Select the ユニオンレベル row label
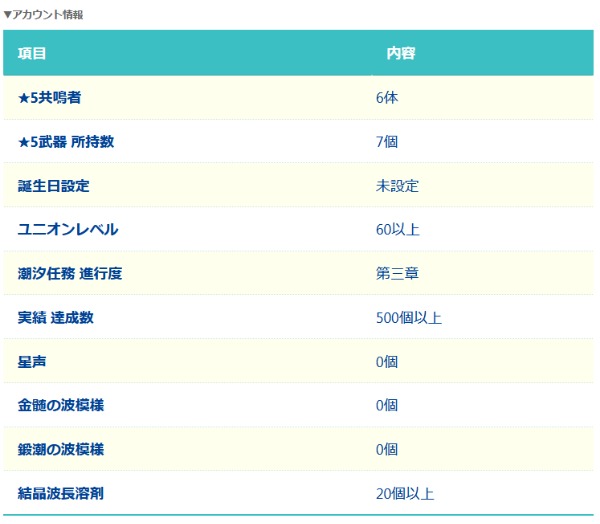This screenshot has width=600, height=524. point(68,230)
